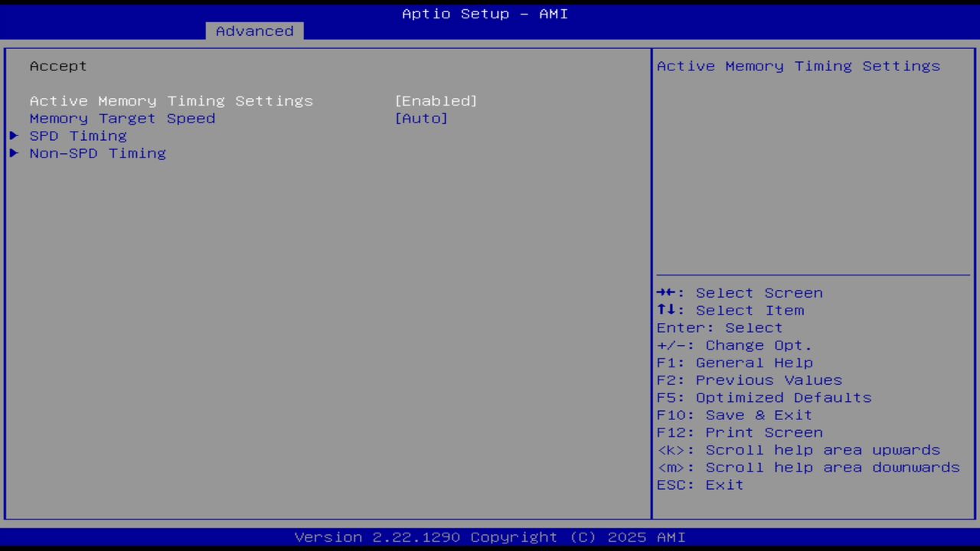This screenshot has width=980, height=551.
Task: Click F1: General Help hint
Action: 734,363
